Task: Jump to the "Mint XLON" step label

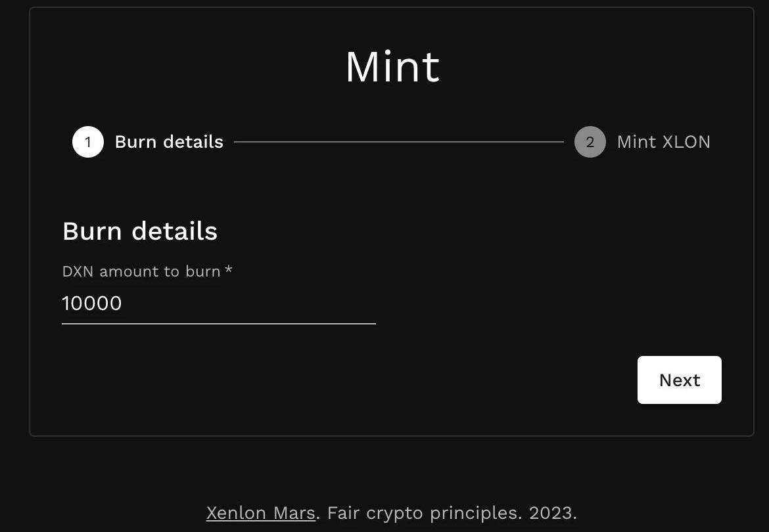Action: pyautogui.click(x=663, y=142)
